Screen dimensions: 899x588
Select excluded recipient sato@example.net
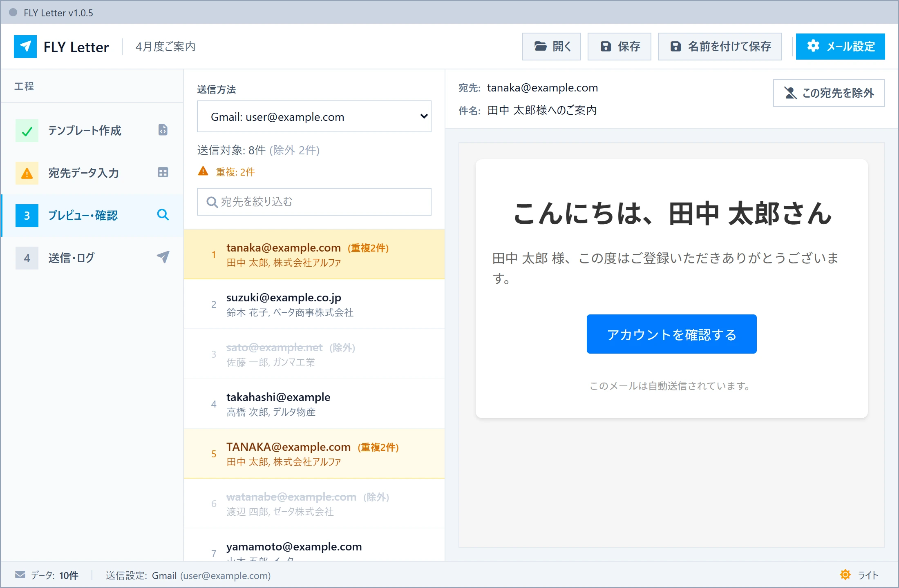pos(314,354)
